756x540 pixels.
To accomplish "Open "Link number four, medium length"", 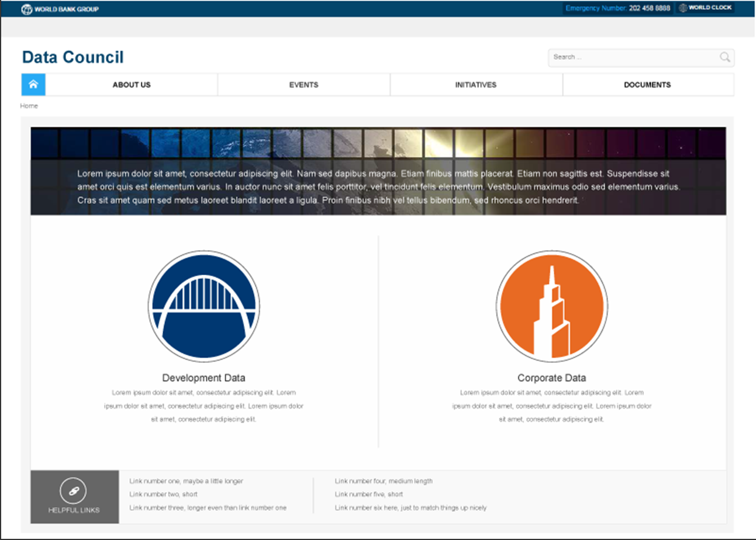I will coord(384,482).
